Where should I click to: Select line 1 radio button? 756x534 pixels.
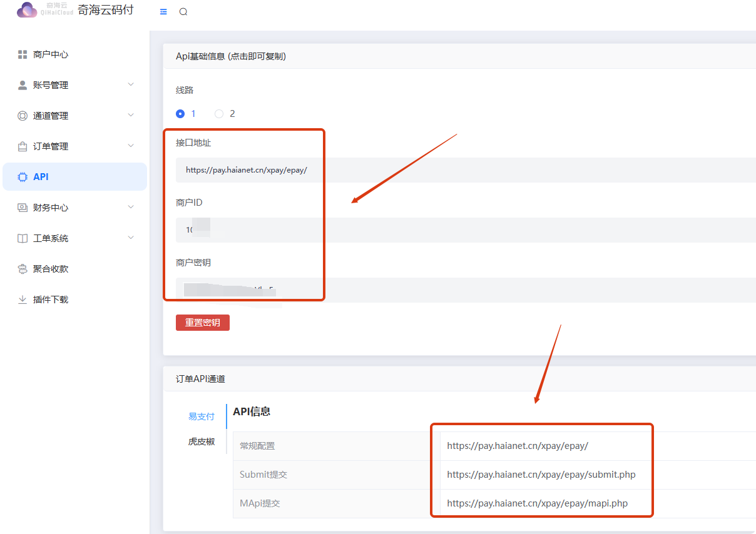pos(180,114)
